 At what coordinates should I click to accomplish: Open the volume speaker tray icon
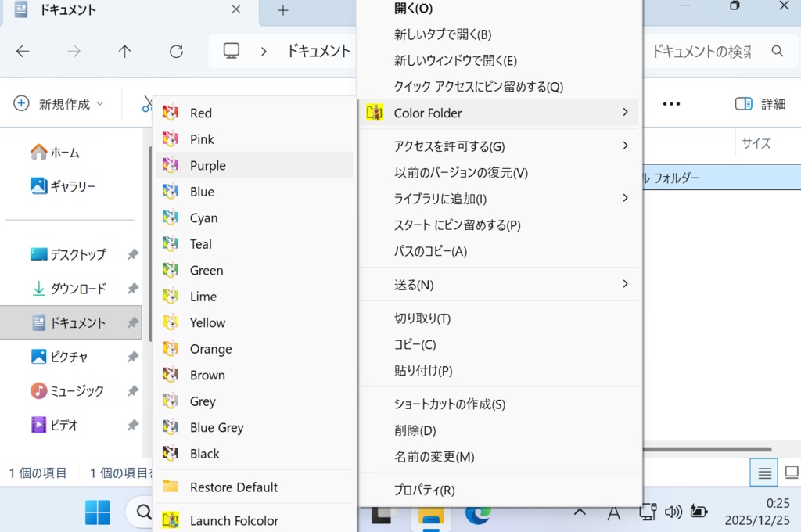673,511
